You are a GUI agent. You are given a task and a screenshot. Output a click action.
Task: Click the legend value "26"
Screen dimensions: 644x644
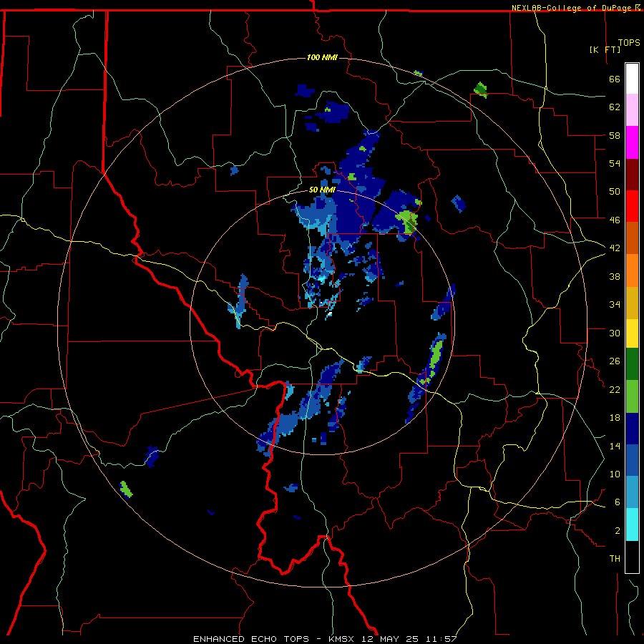[x=615, y=361]
